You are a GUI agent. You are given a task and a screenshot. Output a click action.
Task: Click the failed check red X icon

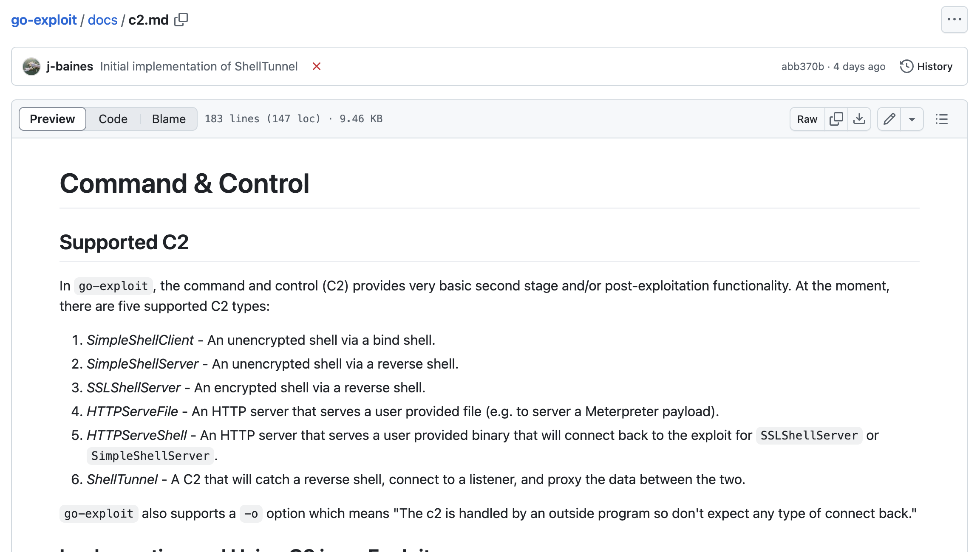pyautogui.click(x=317, y=66)
